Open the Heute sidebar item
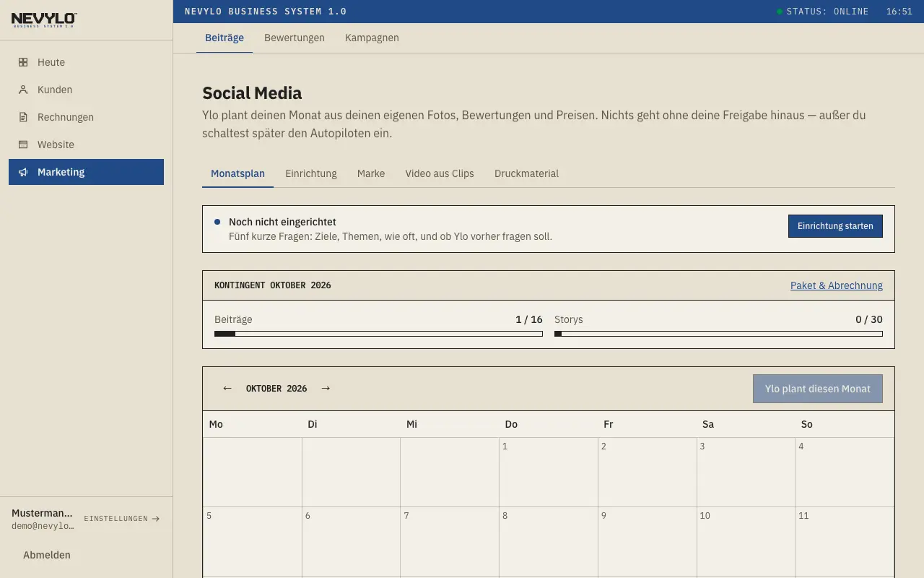 (87, 62)
